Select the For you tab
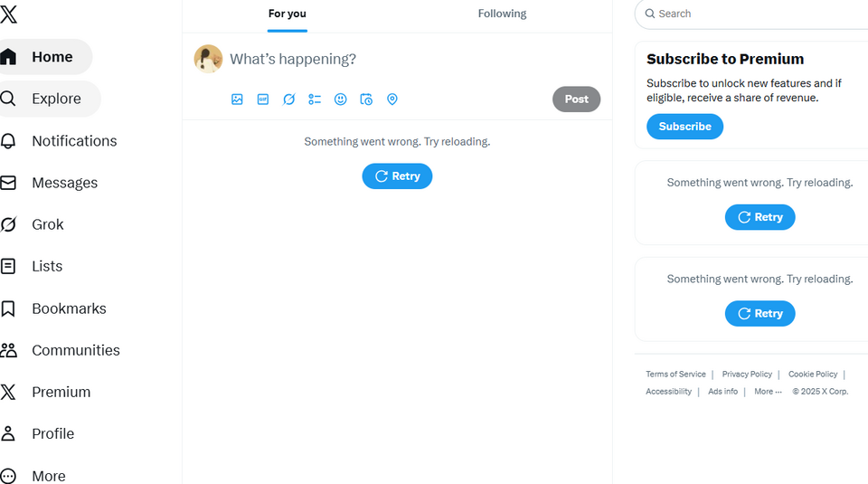Image resolution: width=868 pixels, height=484 pixels. pos(288,14)
